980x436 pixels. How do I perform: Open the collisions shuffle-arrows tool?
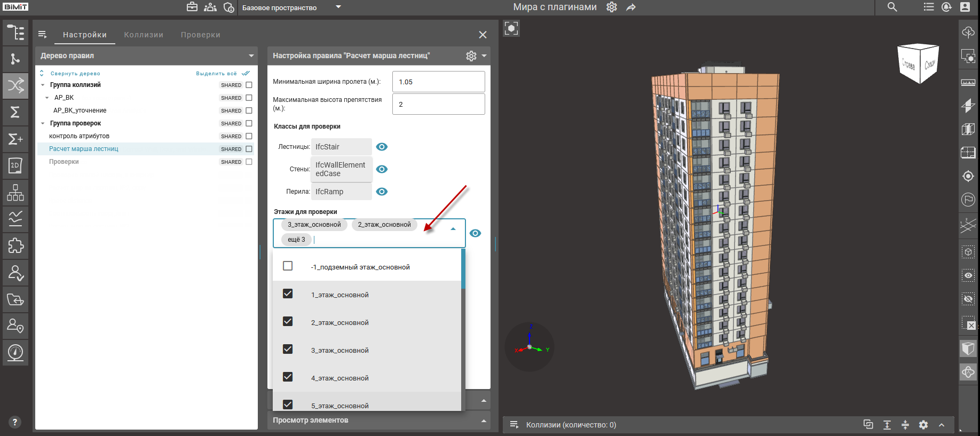pos(15,85)
